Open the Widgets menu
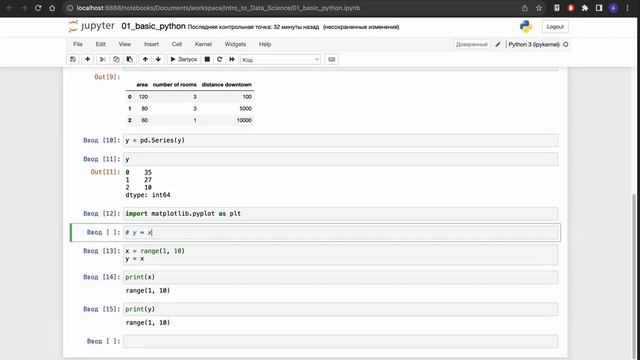 click(235, 44)
